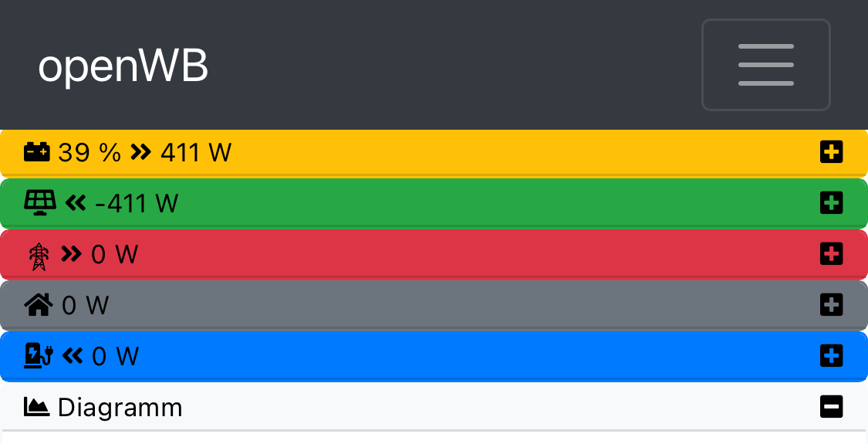Click the power pylon grid icon
The width and height of the screenshot is (868, 444).
point(39,255)
